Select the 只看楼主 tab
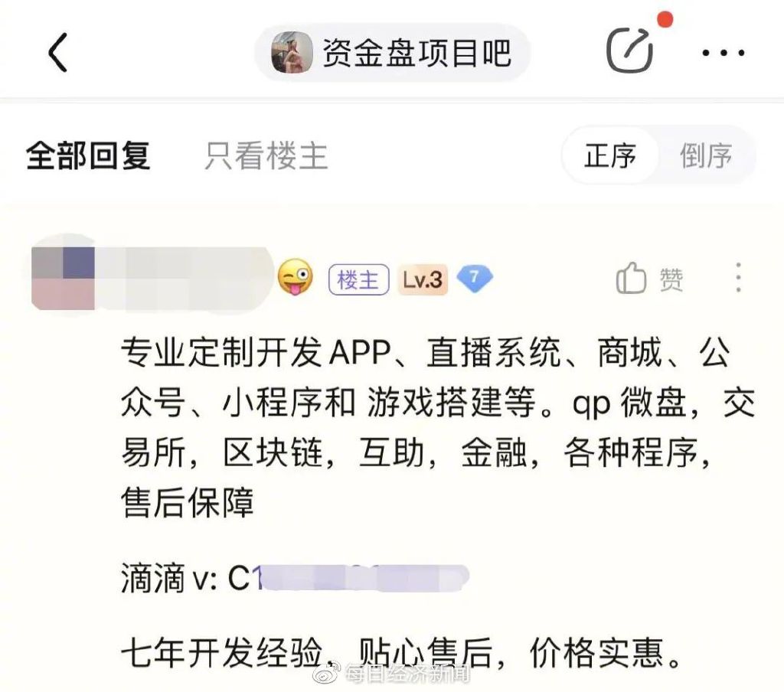Screen dimensions: 784x692 click(x=266, y=155)
